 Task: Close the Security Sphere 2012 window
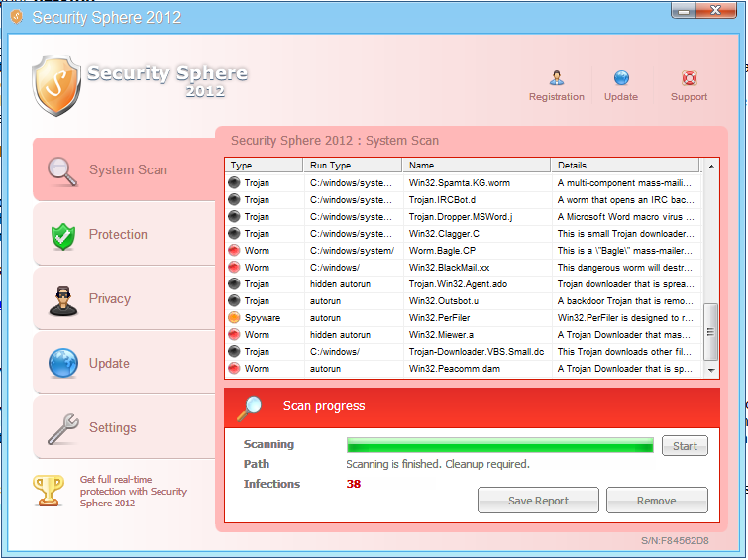click(716, 11)
